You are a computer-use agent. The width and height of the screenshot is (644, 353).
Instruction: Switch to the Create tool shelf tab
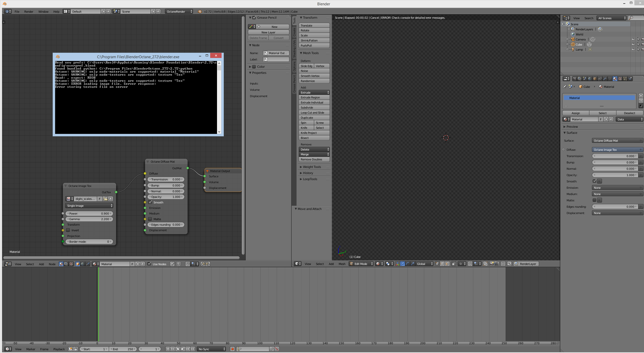(294, 32)
